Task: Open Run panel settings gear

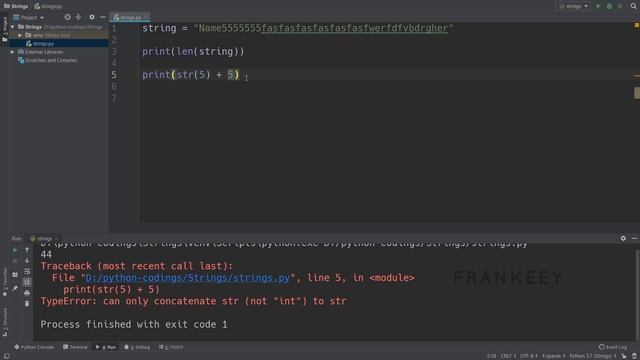Action: click(623, 238)
